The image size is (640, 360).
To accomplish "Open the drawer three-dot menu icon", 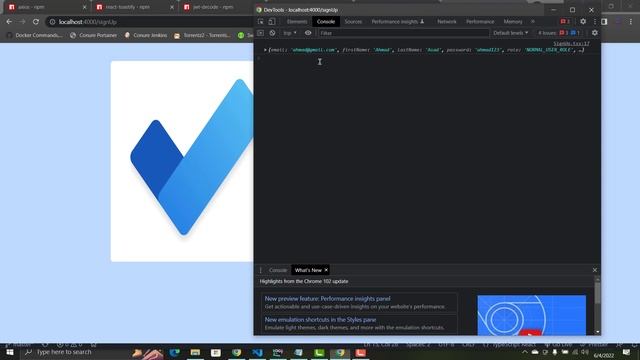I will click(260, 270).
